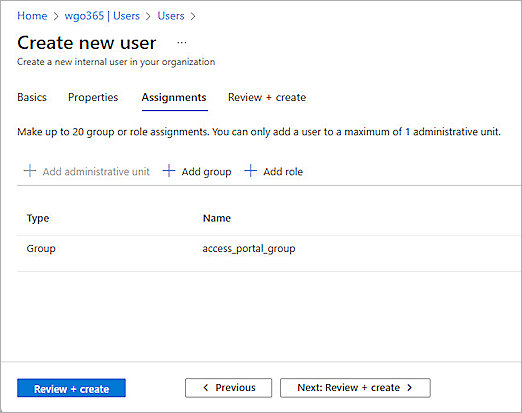The image size is (522, 413).
Task: Click Add group label
Action: pos(206,172)
